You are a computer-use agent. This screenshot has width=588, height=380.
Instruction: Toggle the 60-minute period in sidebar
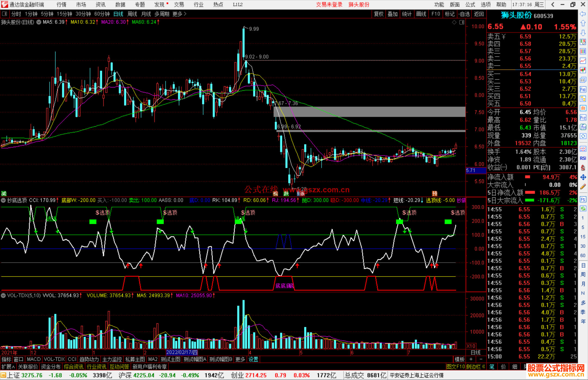tap(583, 256)
